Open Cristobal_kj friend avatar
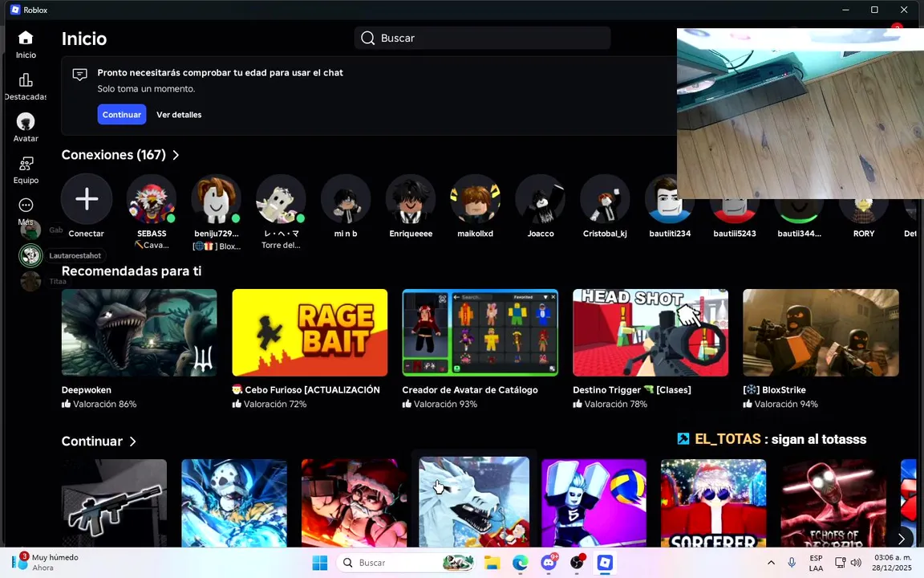Viewport: 924px width, 578px height. [606, 199]
